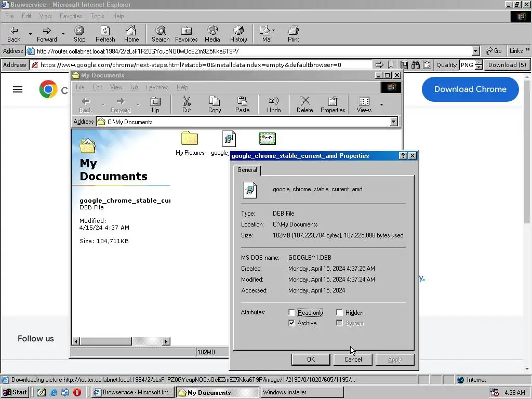Click the Browservice binoculars find icon
This screenshot has width=532, height=399.
tap(416, 65)
